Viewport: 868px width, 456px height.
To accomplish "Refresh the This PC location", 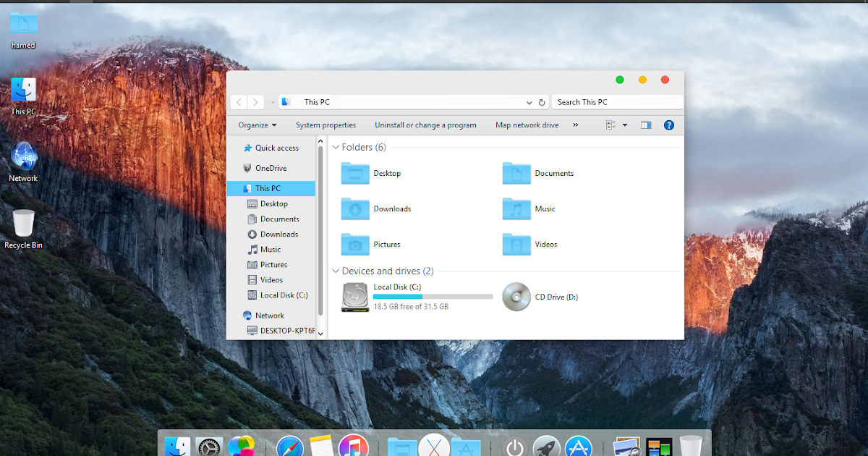I will (542, 103).
